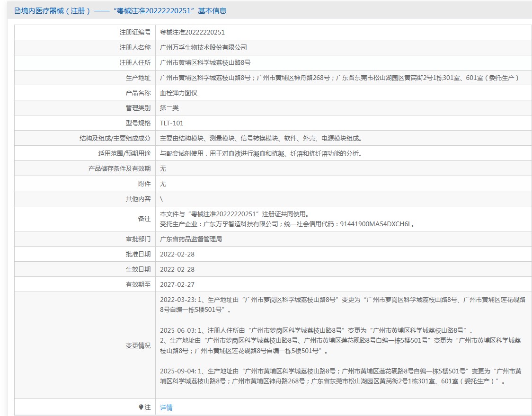Click the structure composition description text
This screenshot has width=532, height=416.
coord(261,139)
